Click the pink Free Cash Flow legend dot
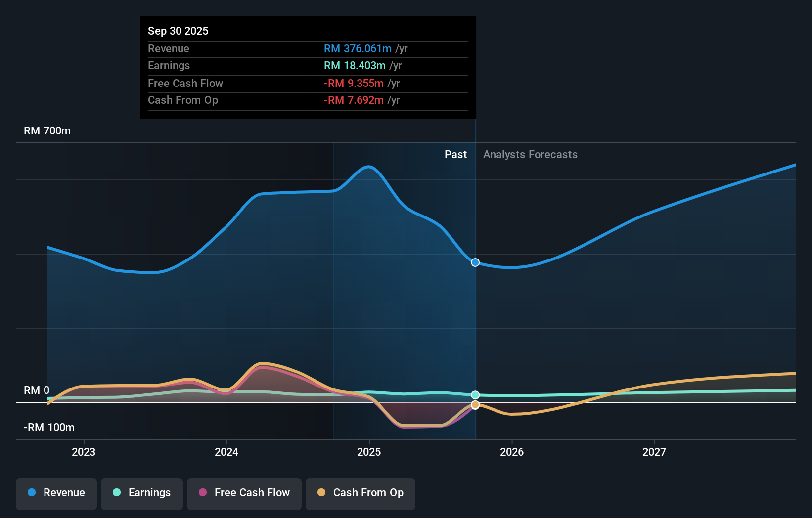Image resolution: width=812 pixels, height=518 pixels. point(202,493)
